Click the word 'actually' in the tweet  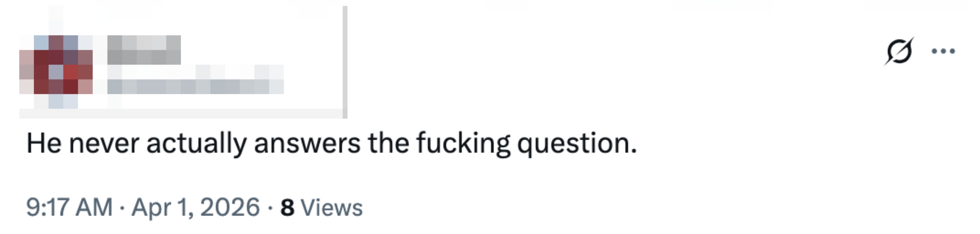196,143
